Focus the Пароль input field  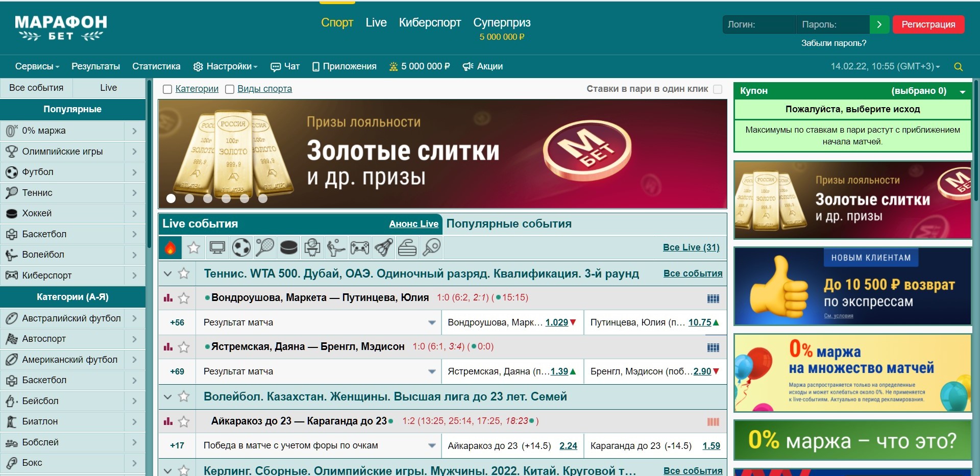(x=833, y=24)
